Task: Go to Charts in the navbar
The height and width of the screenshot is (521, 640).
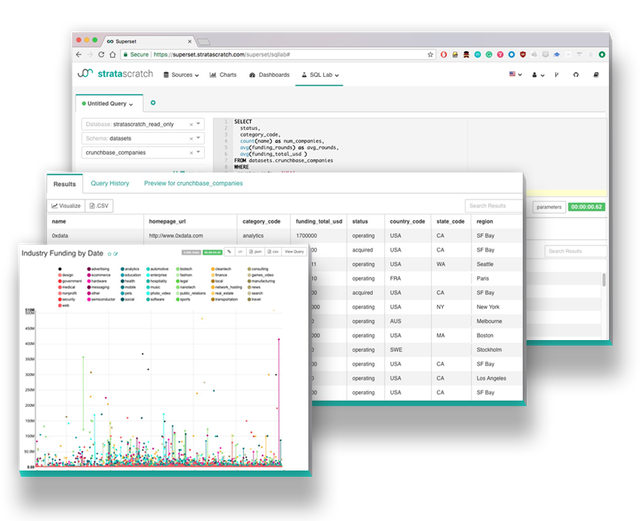Action: 223,75
